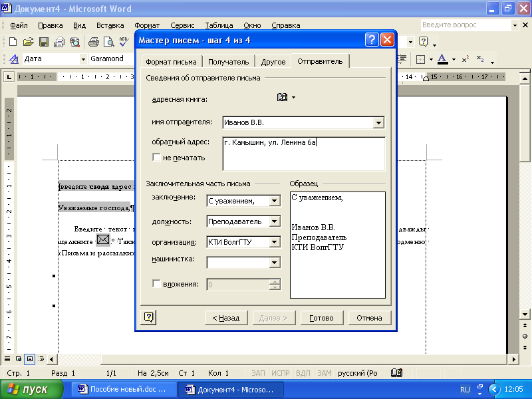Open the borders dropdown arrow

tap(431, 59)
